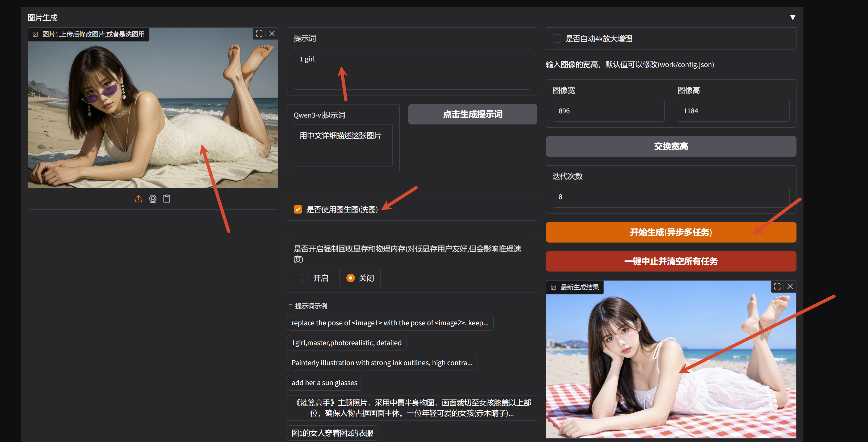Click the 交换宽高 button

click(671, 146)
